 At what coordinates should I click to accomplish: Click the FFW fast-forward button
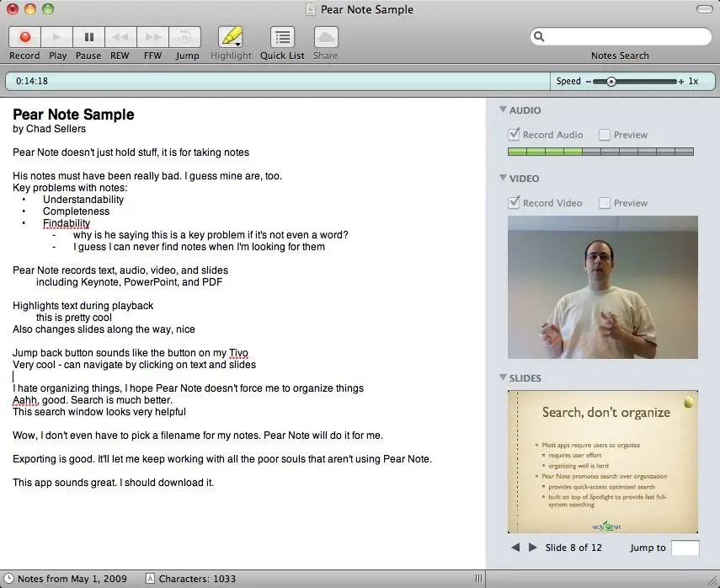(152, 37)
